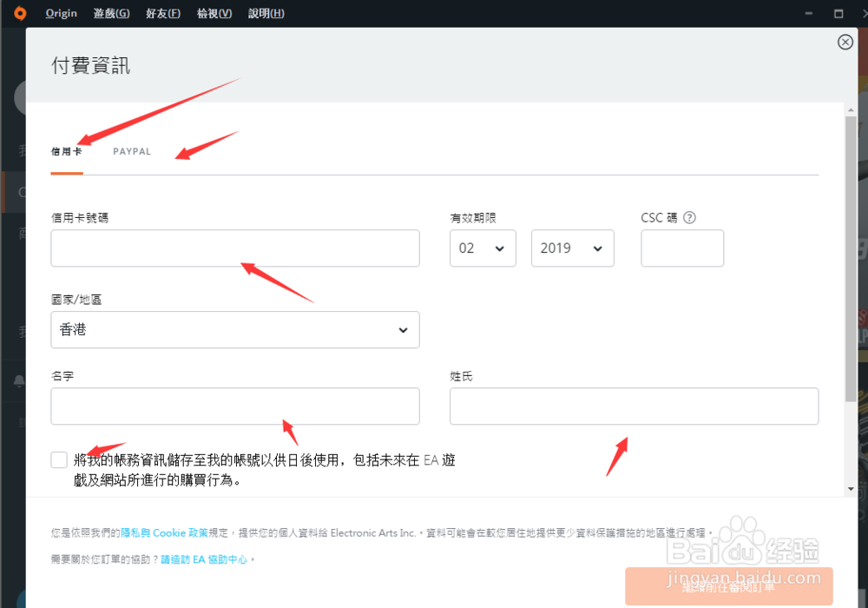Focus the 名字 input field
Image resolution: width=868 pixels, height=608 pixels.
234,406
